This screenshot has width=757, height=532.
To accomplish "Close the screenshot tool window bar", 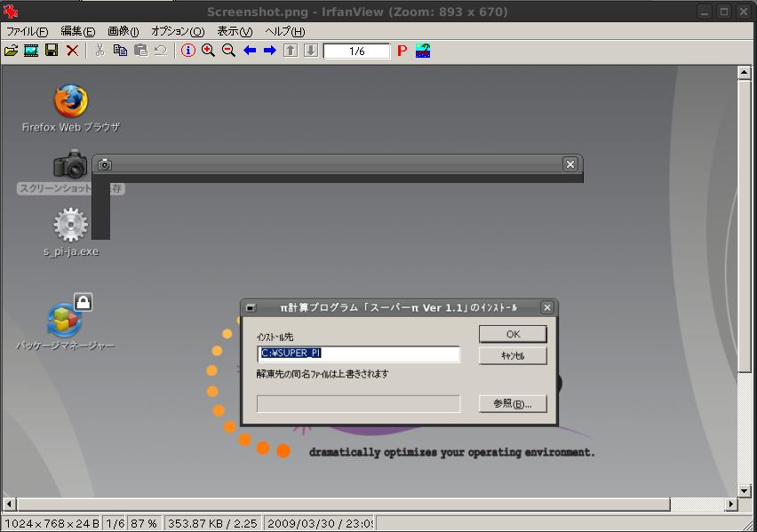I will (x=570, y=164).
